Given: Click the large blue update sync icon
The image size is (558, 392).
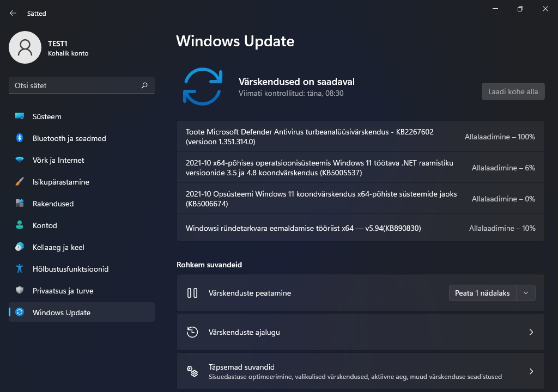Looking at the screenshot, I should point(203,87).
